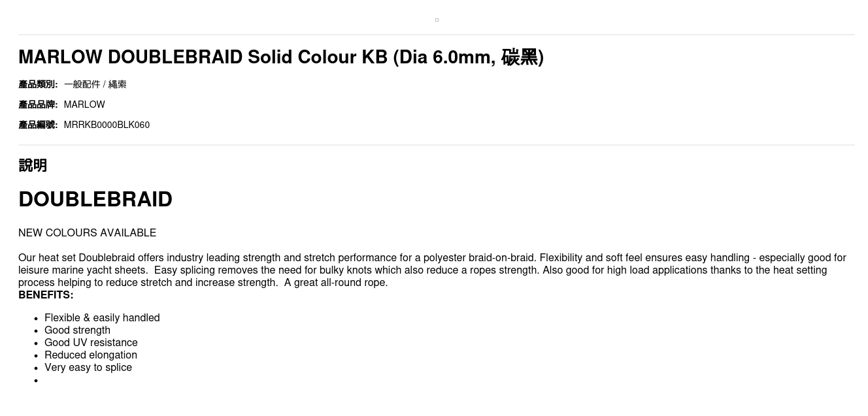Click the NEW COLOURS AVAILABLE line
Viewport: 868px width, 416px height.
tap(87, 233)
